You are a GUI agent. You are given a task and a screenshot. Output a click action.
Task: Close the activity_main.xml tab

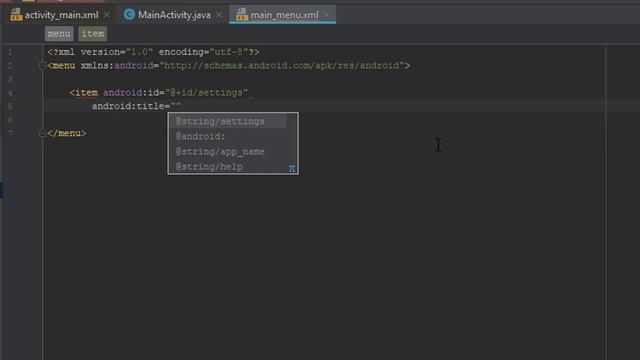pyautogui.click(x=107, y=15)
